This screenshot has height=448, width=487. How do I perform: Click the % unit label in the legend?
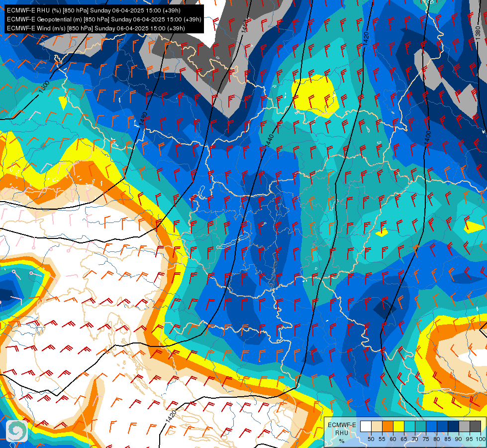pos(342,441)
